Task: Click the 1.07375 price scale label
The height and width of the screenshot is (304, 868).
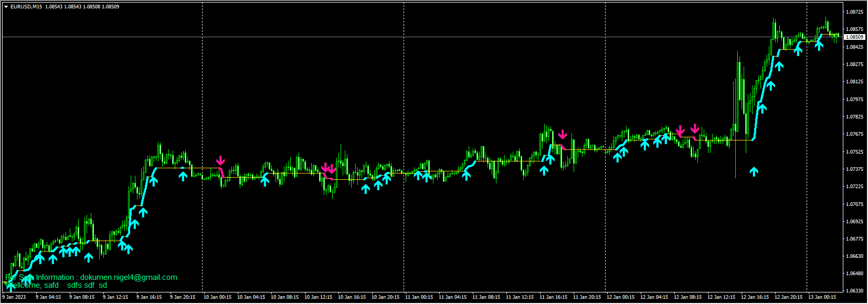Action: click(x=854, y=169)
